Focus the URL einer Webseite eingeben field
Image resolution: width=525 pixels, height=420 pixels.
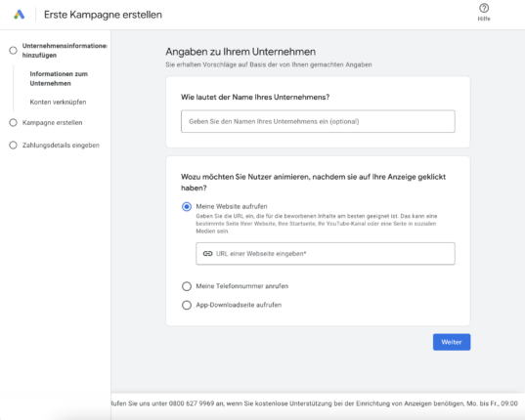[326, 254]
